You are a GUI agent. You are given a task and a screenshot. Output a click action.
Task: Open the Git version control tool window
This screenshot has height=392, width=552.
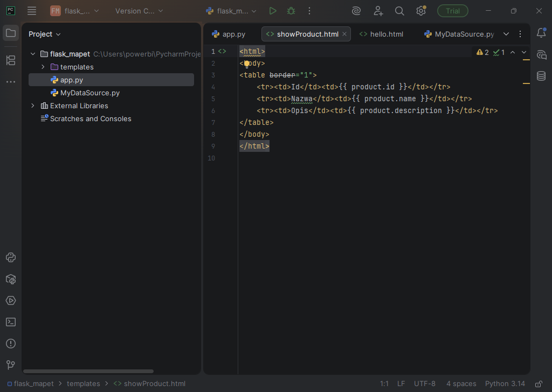tap(11, 365)
